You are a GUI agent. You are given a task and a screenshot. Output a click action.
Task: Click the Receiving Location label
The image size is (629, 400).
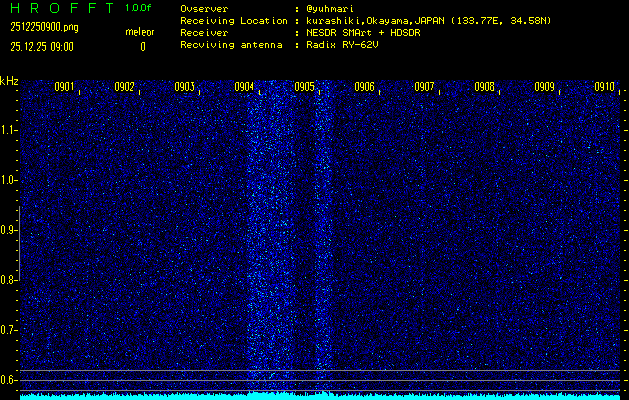(x=234, y=21)
